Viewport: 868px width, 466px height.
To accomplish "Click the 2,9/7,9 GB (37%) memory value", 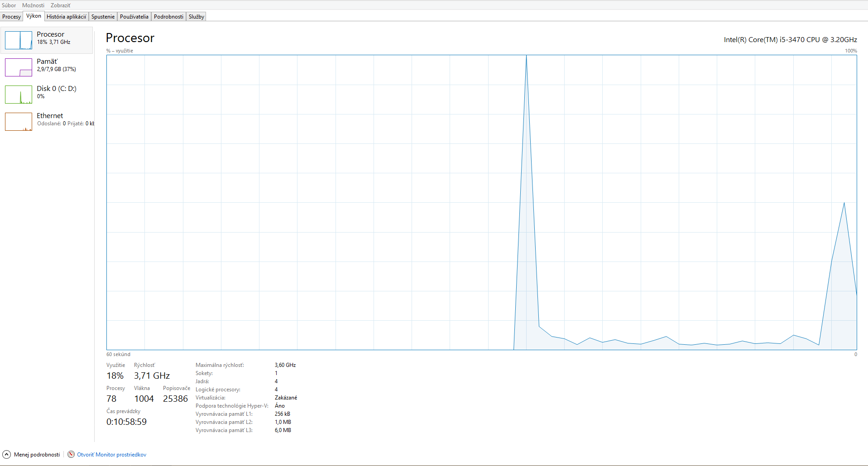I will click(x=57, y=69).
